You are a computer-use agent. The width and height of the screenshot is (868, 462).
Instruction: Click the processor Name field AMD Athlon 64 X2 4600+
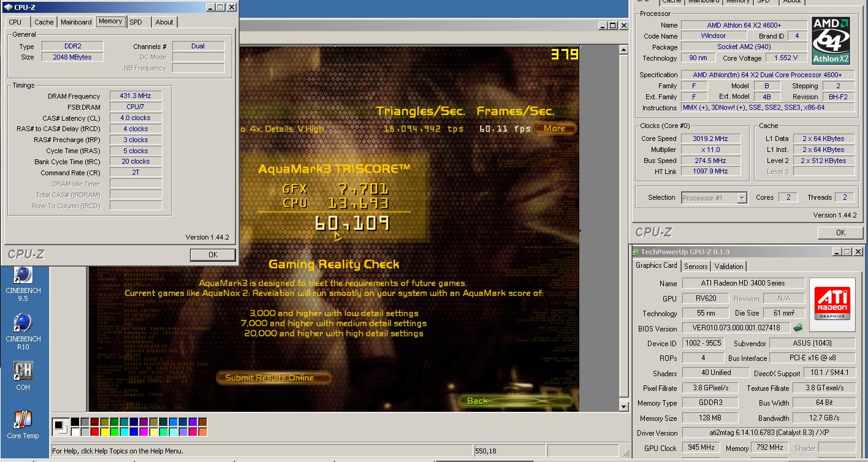point(744,25)
